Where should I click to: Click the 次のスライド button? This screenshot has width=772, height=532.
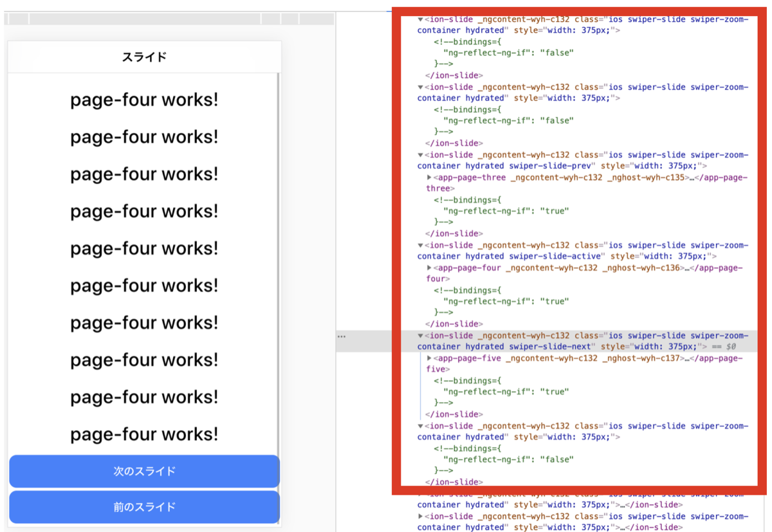[144, 471]
